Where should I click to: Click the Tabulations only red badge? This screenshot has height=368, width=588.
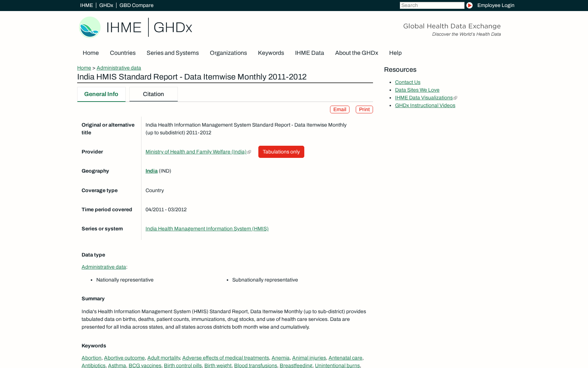coord(281,152)
